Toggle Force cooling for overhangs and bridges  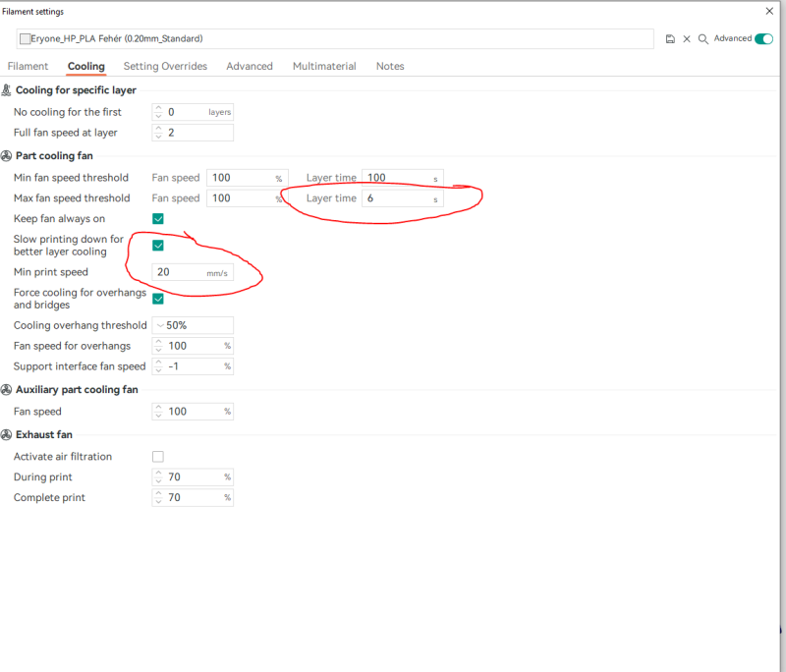click(158, 299)
